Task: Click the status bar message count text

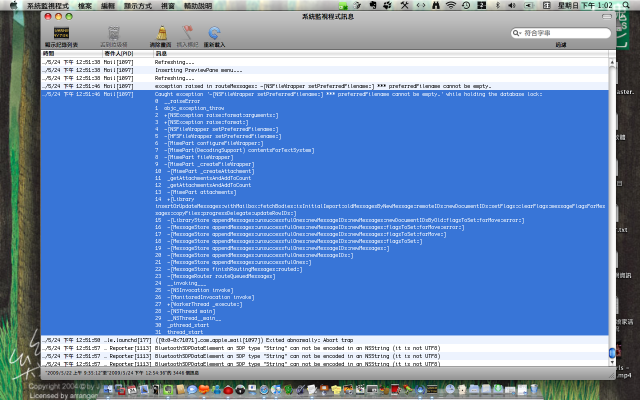Action: pyautogui.click(x=122, y=373)
